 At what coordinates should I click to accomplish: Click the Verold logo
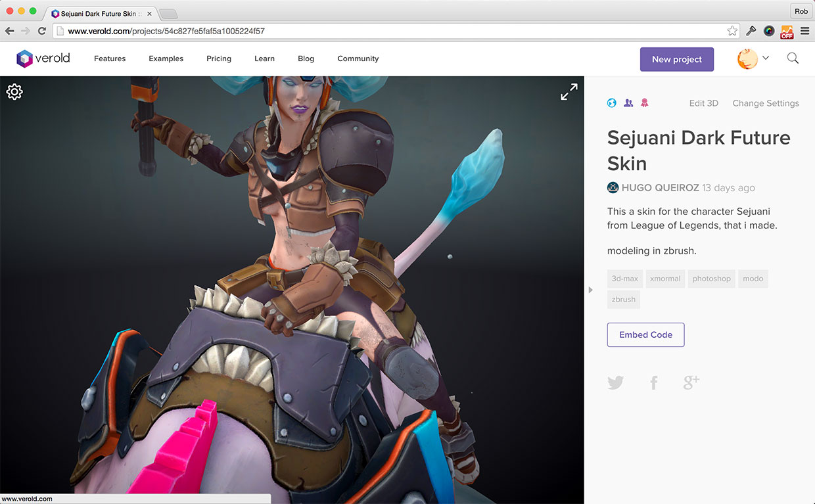pyautogui.click(x=43, y=58)
